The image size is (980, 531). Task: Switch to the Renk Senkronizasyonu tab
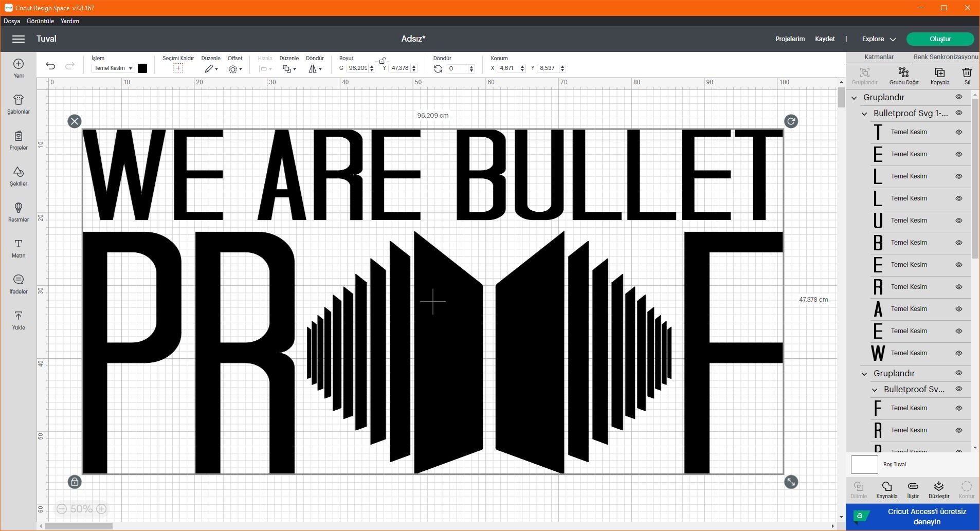945,57
